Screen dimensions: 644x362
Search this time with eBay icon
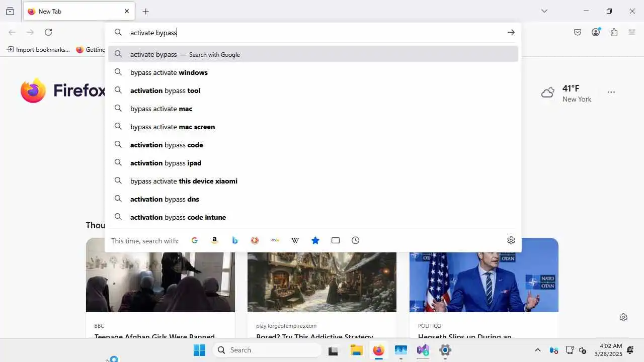[x=275, y=240]
